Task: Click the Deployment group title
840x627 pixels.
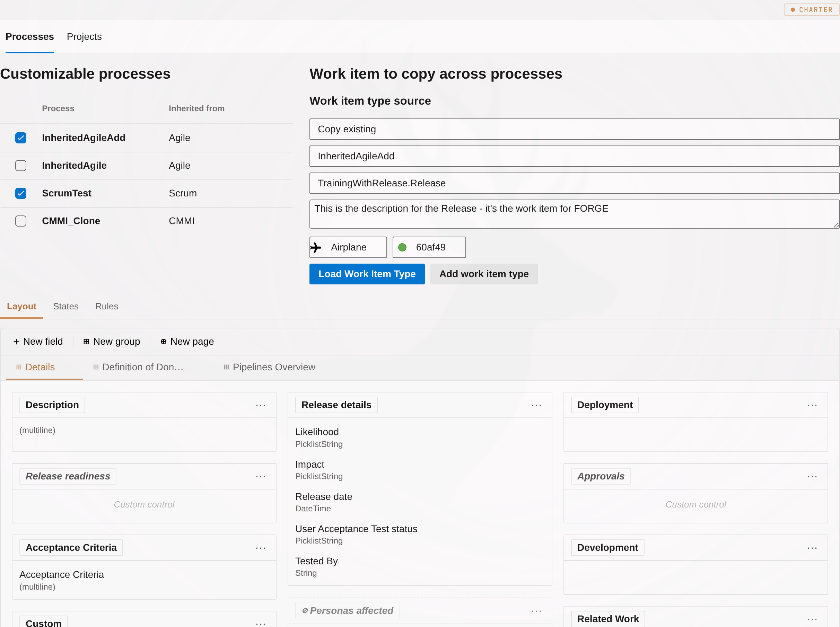Action: (605, 405)
